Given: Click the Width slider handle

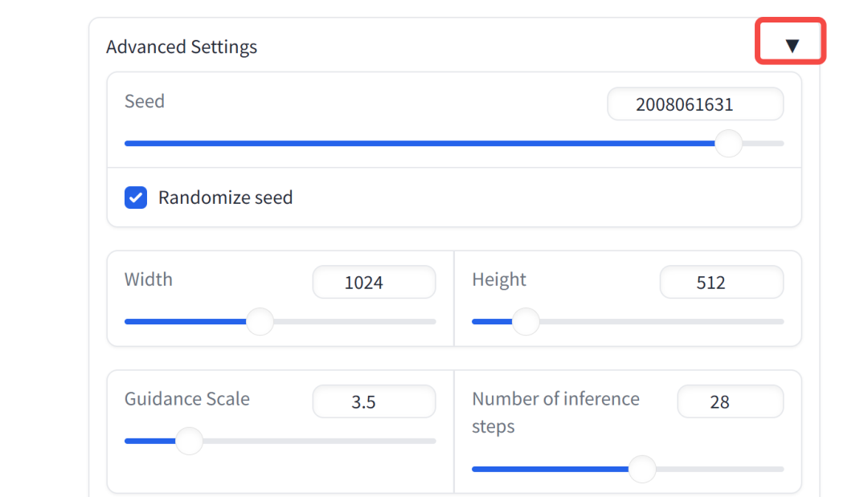Looking at the screenshot, I should 260,322.
